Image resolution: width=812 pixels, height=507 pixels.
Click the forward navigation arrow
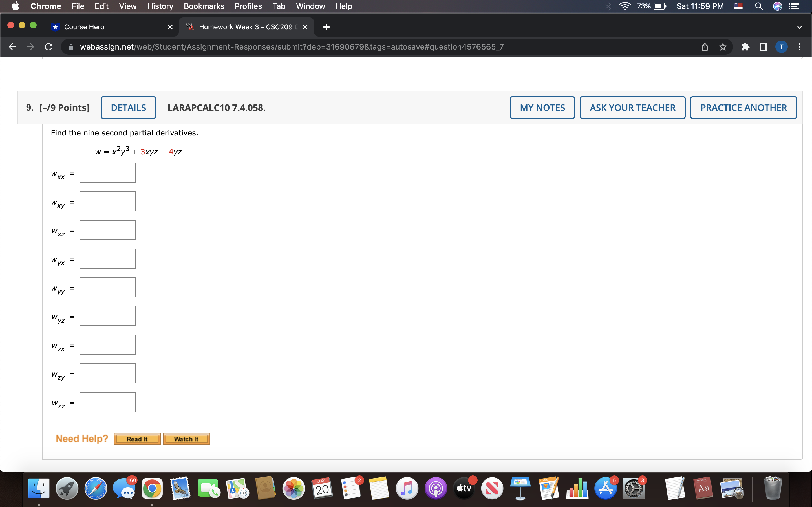pos(30,46)
